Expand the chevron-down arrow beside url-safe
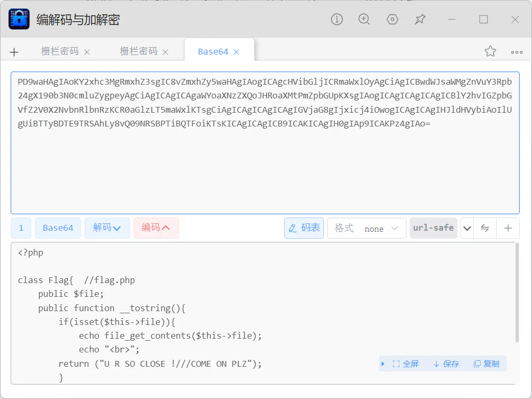This screenshot has height=399, width=532. [x=467, y=228]
